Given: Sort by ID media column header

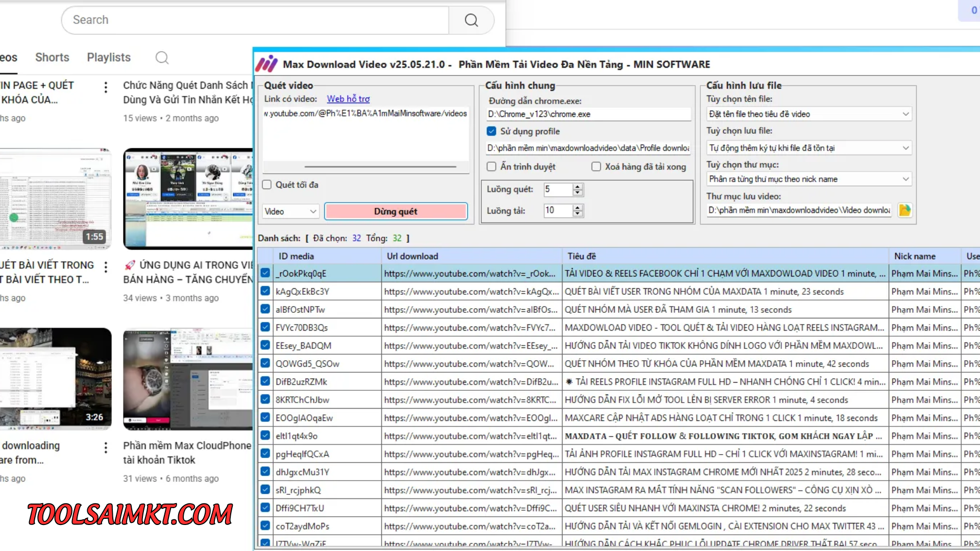Looking at the screenshot, I should pyautogui.click(x=327, y=256).
